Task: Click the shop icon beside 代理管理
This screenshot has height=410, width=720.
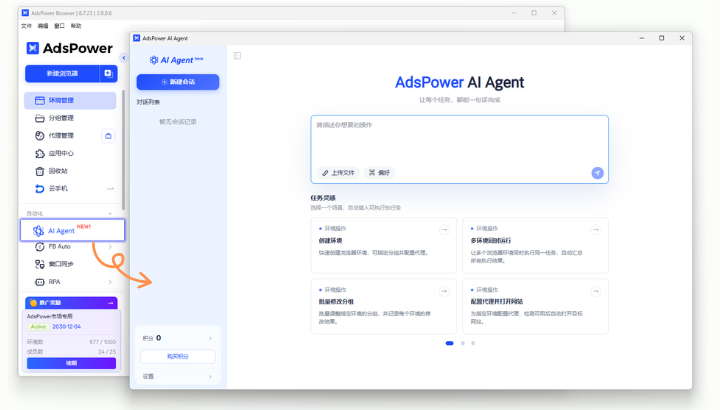Action: click(x=108, y=136)
